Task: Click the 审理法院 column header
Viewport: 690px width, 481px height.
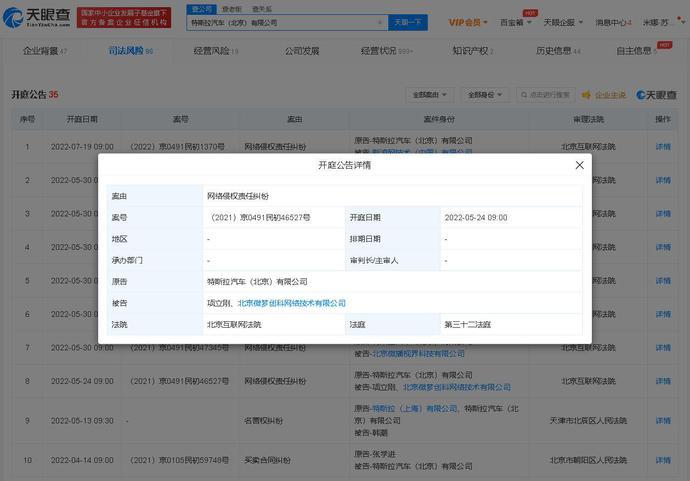Action: point(588,119)
